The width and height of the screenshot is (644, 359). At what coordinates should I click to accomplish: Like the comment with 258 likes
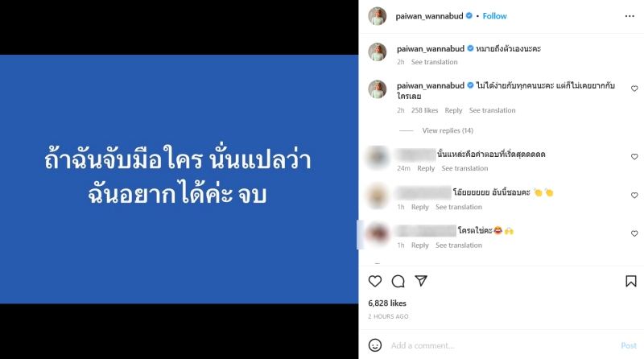(x=634, y=89)
